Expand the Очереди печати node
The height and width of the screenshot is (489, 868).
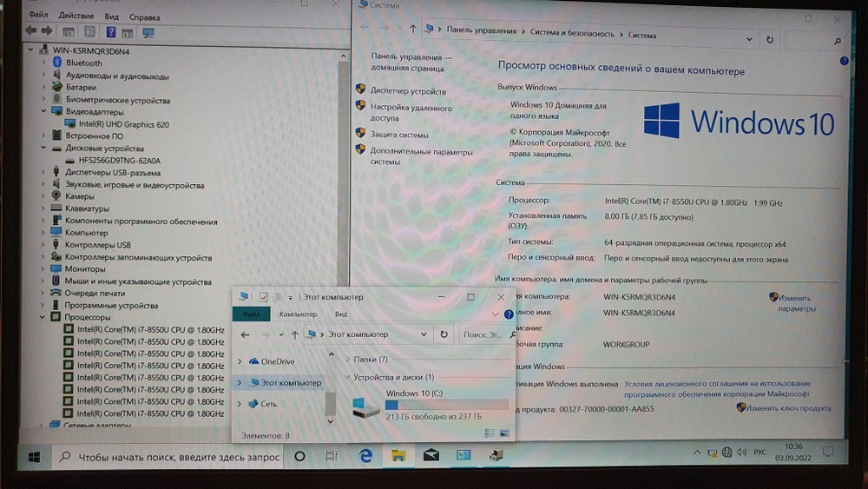pos(43,293)
